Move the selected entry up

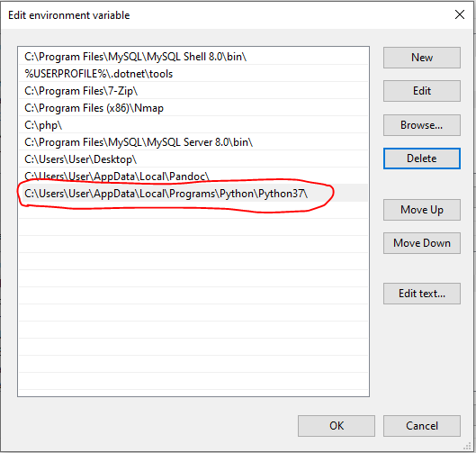pyautogui.click(x=422, y=210)
